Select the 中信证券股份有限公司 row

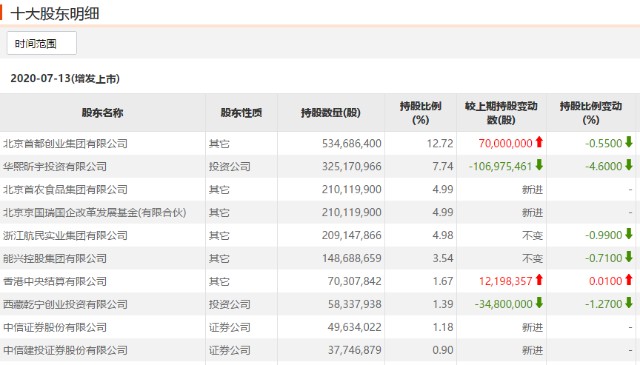tap(320, 327)
